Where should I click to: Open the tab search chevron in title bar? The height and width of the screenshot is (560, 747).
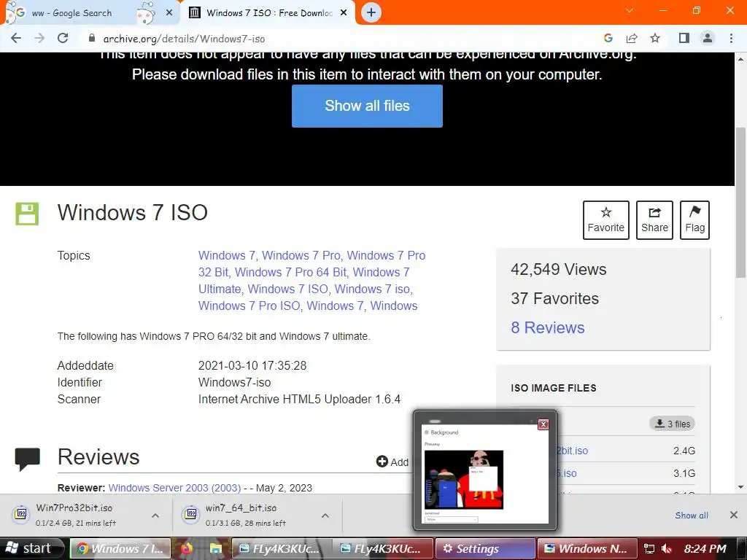coord(630,10)
